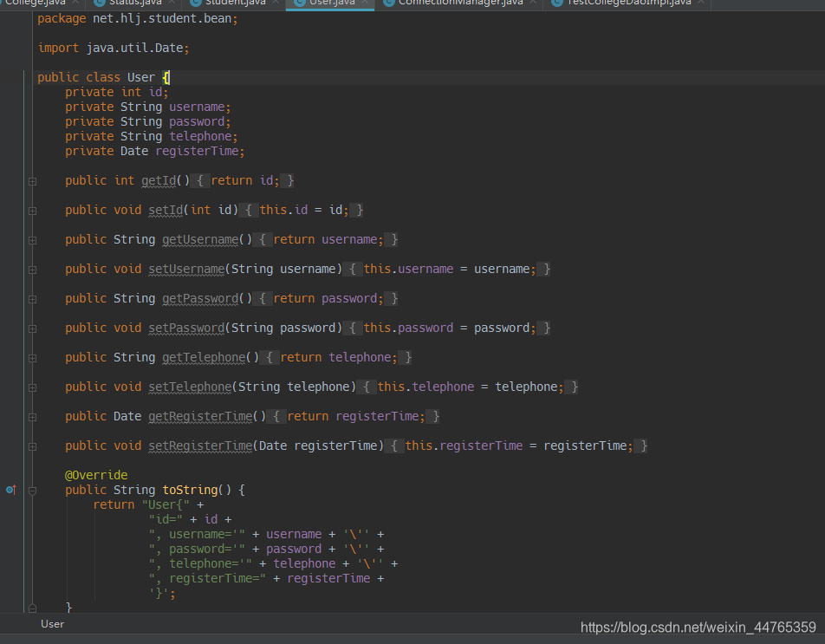Switch to the TestCollegeDaoImpl.java tab
Viewport: 825px width, 644px height.
(x=629, y=3)
